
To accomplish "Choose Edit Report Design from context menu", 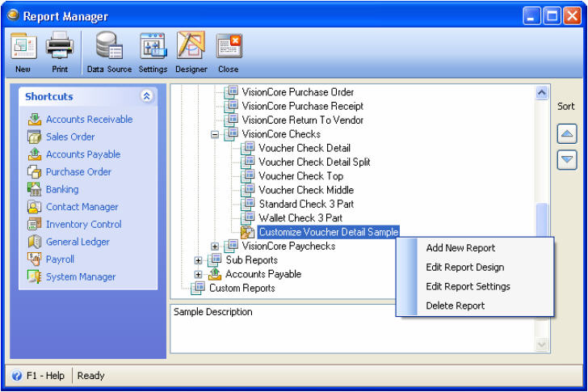I will pos(465,267).
